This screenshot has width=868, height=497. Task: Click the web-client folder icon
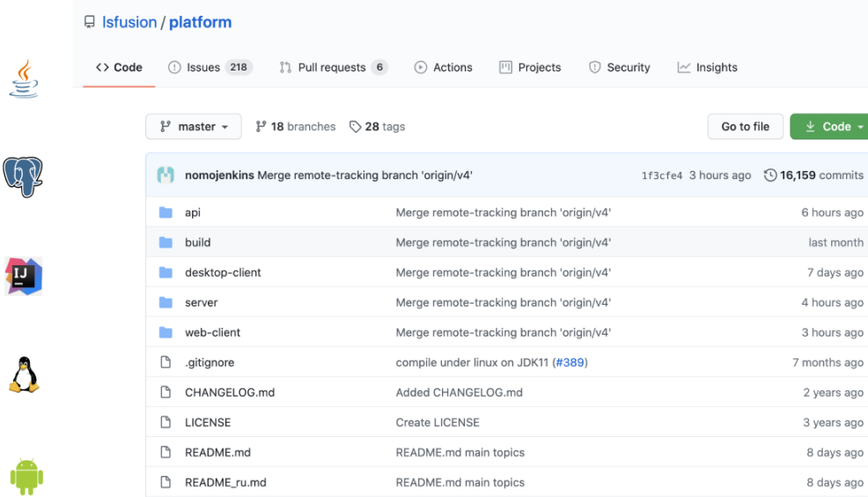166,332
